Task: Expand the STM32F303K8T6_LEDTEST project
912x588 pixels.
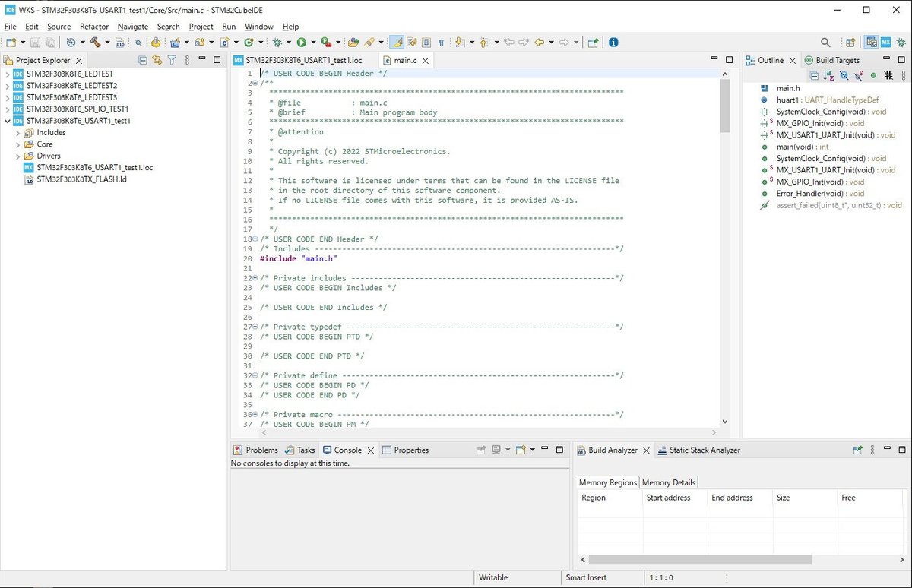Action: tap(8, 74)
